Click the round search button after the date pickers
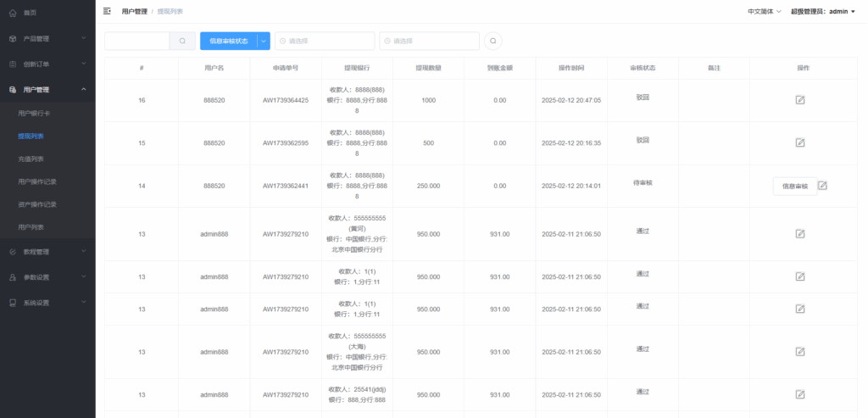Viewport: 868px width, 418px height. pos(492,41)
